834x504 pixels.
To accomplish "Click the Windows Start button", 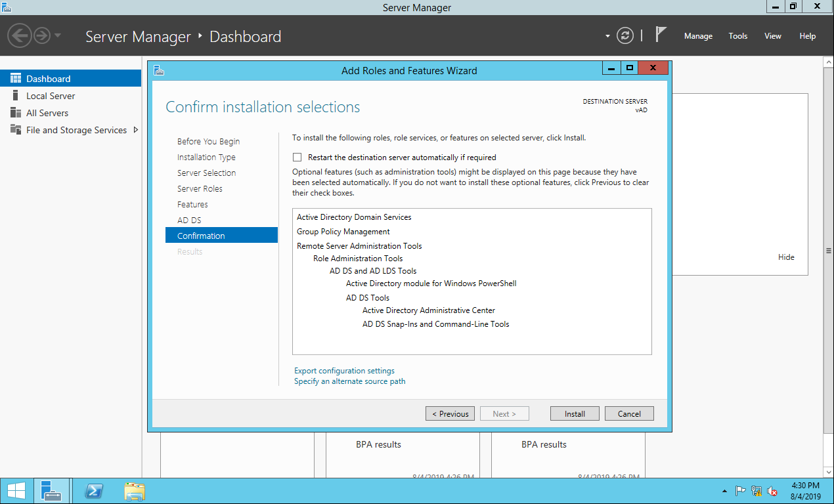I will point(16,491).
